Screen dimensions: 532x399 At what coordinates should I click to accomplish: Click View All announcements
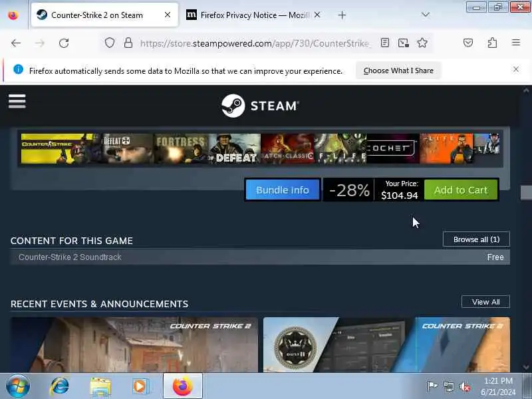click(485, 302)
